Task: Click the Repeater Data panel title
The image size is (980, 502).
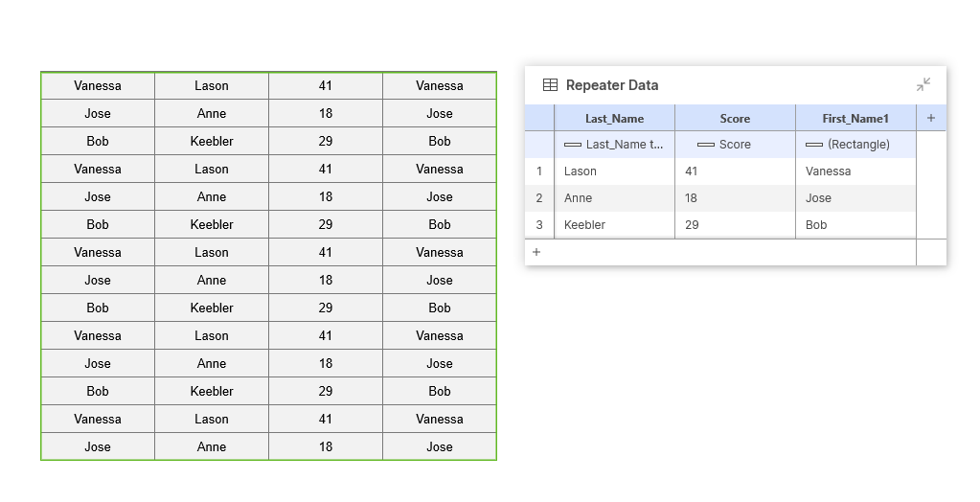Action: (x=612, y=85)
